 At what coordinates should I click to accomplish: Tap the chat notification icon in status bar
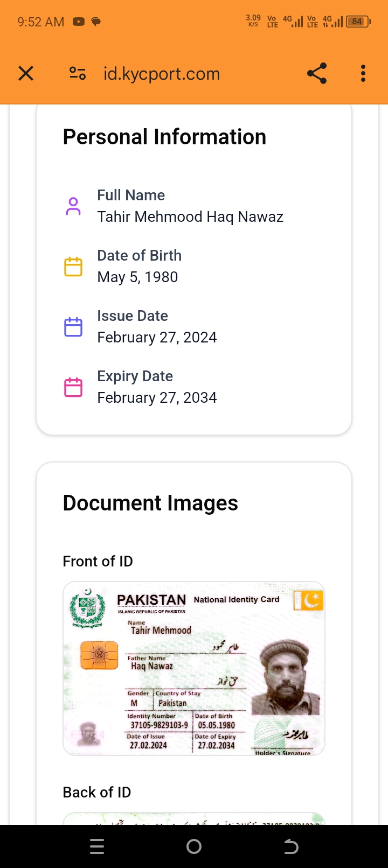[96, 22]
